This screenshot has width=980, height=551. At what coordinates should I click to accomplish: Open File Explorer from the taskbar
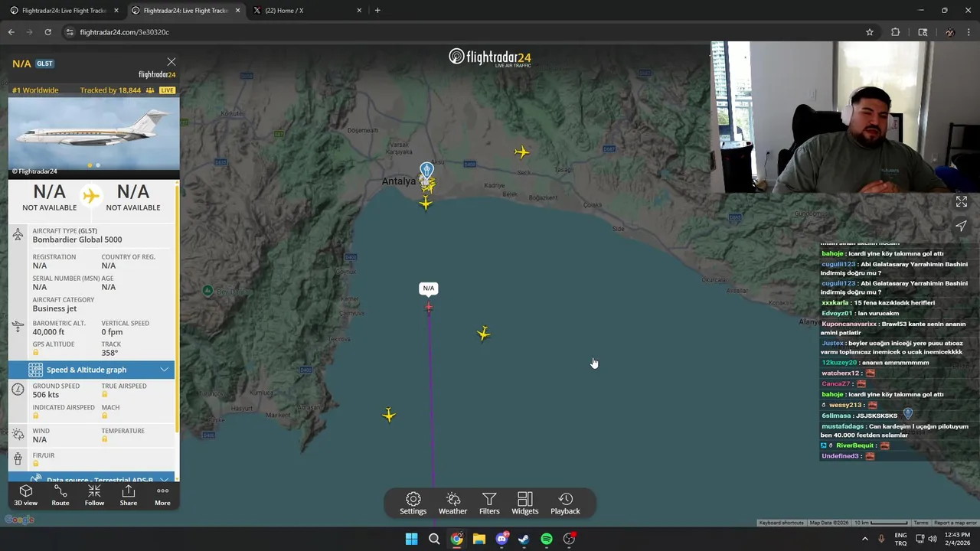[x=479, y=539]
